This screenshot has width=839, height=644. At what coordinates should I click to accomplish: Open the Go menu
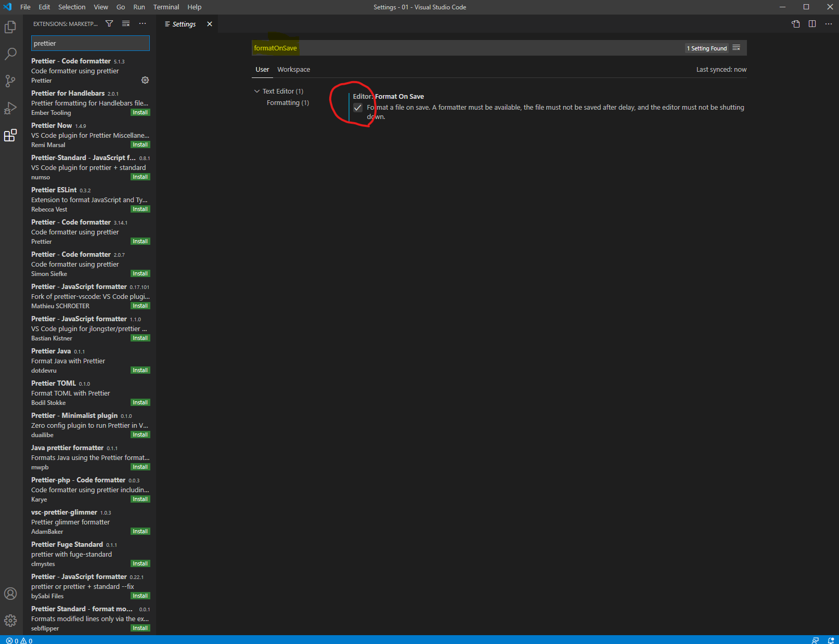click(121, 7)
